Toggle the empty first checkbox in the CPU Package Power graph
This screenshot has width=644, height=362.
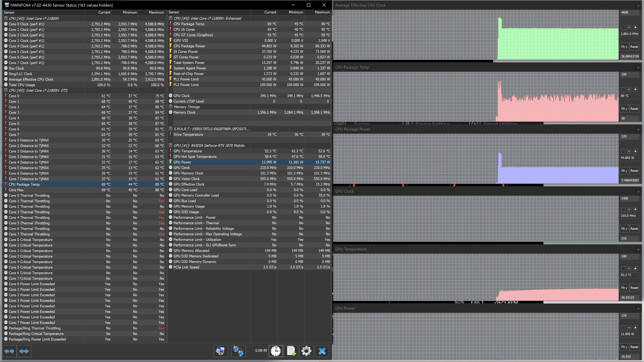coord(623,151)
